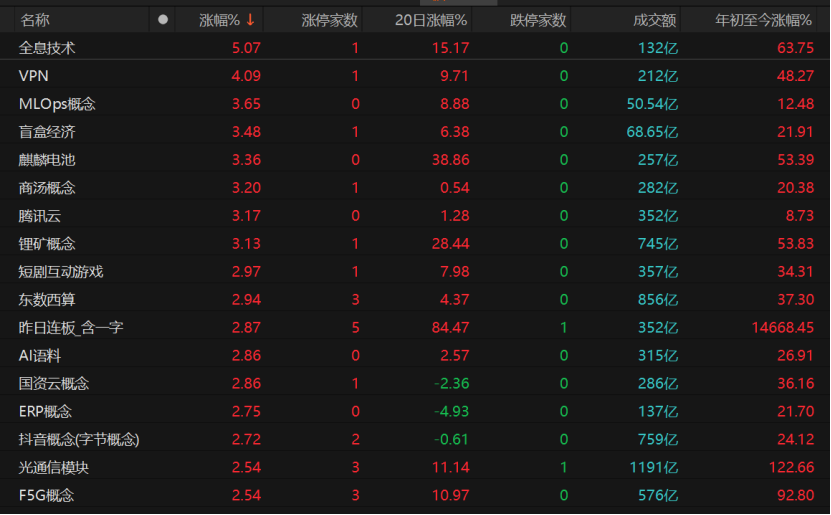Select the MLOps概念 row

click(416, 104)
